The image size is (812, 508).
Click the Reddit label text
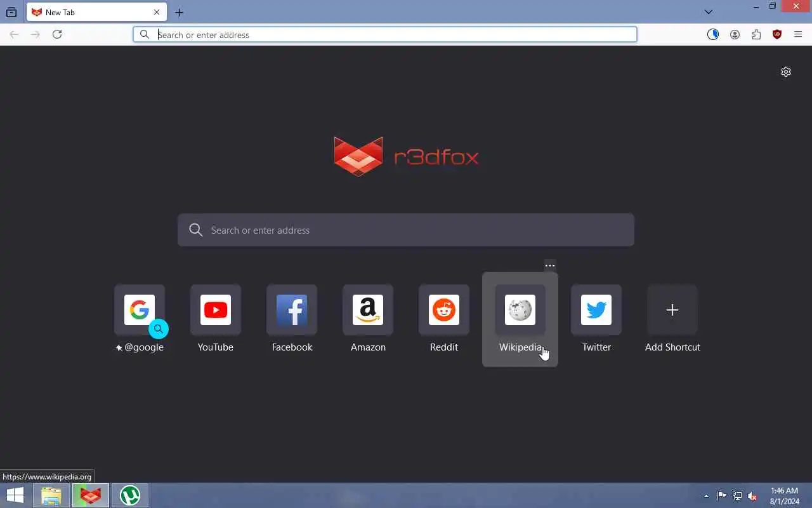pyautogui.click(x=444, y=347)
